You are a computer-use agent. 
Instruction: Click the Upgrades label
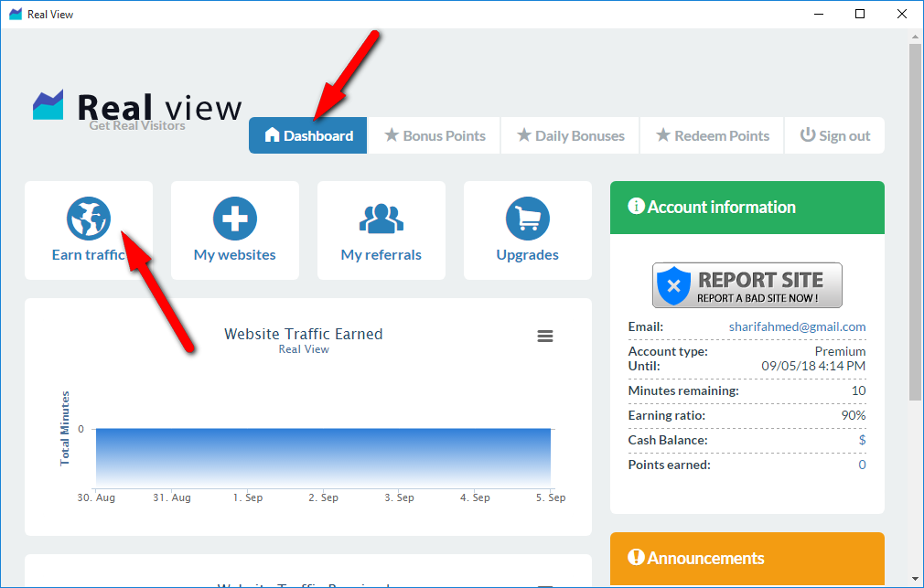[527, 254]
